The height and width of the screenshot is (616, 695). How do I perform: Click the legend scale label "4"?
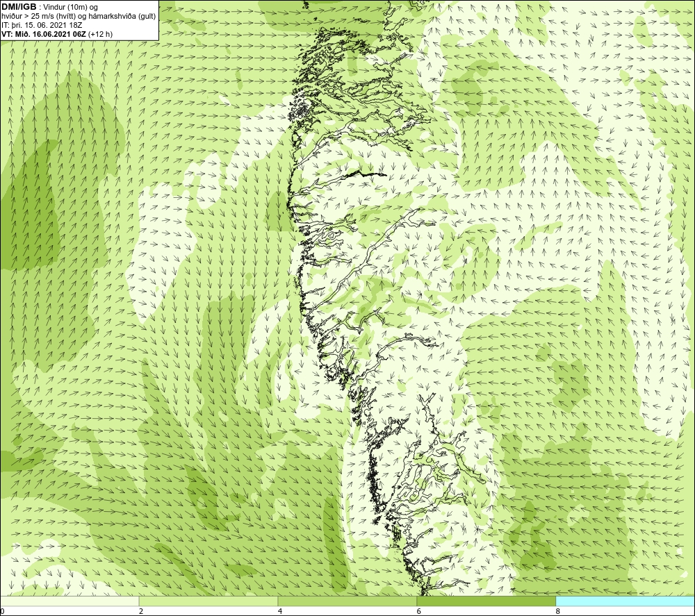[280, 612]
